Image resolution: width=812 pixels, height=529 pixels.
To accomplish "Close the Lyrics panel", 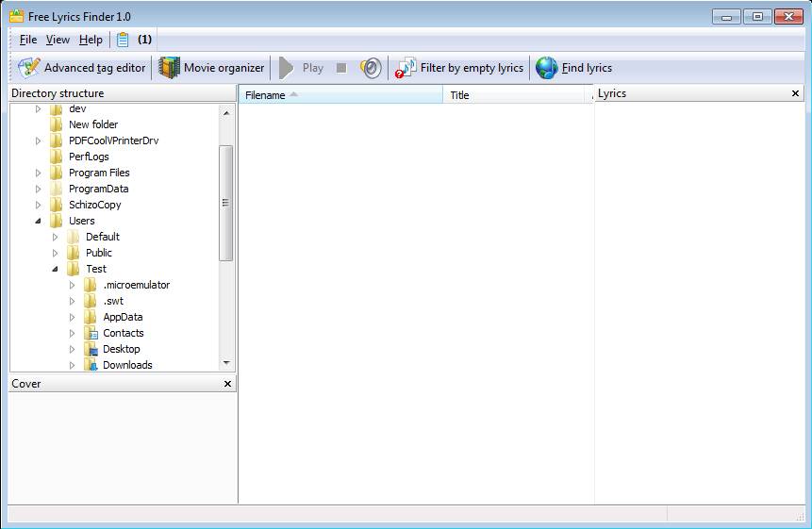I will click(795, 93).
